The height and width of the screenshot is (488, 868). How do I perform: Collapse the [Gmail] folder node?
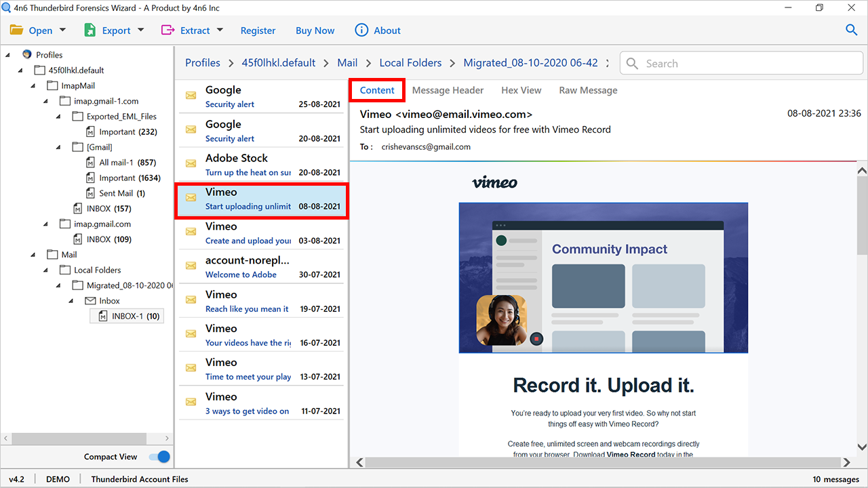(x=59, y=147)
